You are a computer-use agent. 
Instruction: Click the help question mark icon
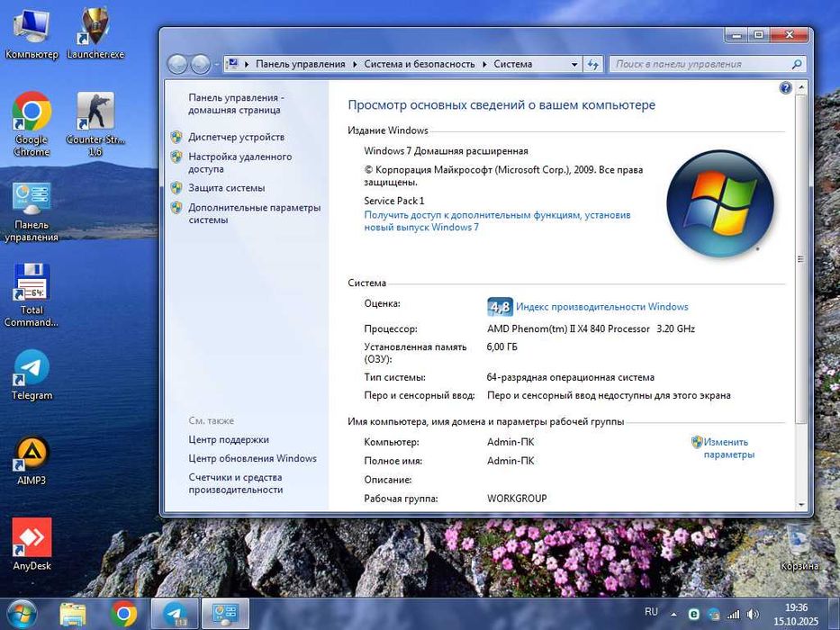click(x=785, y=88)
